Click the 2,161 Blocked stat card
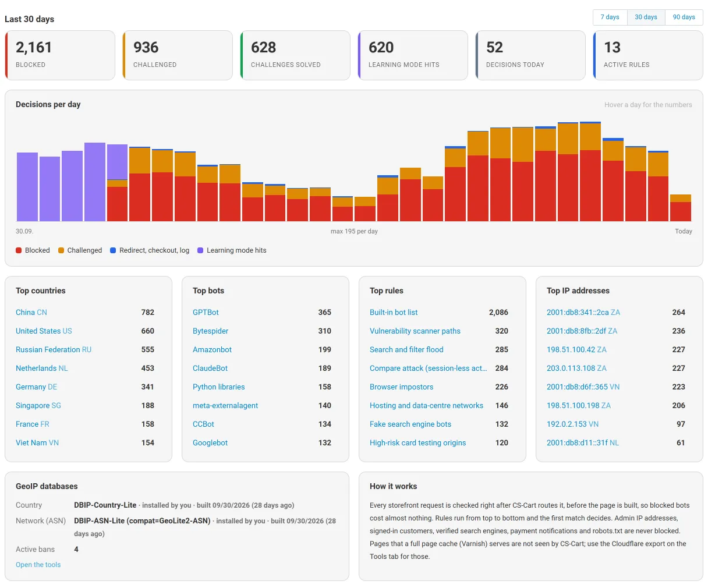This screenshot has width=708, height=588. tap(60, 55)
